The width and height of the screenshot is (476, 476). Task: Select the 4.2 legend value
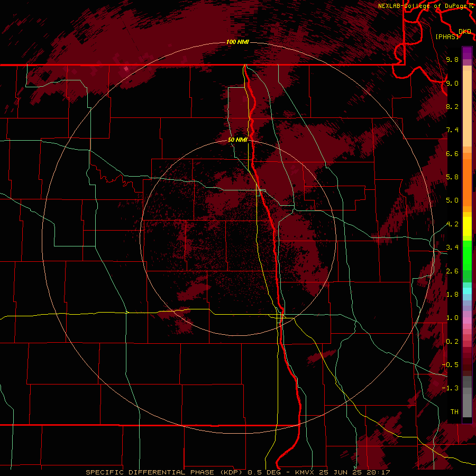click(x=452, y=224)
